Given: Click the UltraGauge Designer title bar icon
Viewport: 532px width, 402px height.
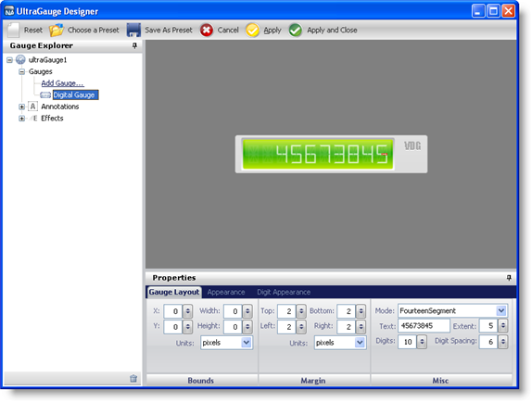Looking at the screenshot, I should pos(9,11).
